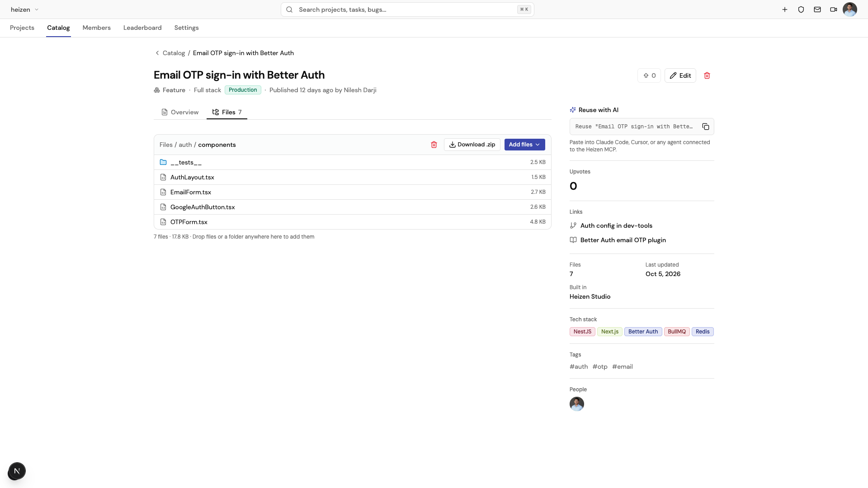Image resolution: width=868 pixels, height=488 pixels.
Task: Go to the Projects tab
Action: tap(22, 28)
